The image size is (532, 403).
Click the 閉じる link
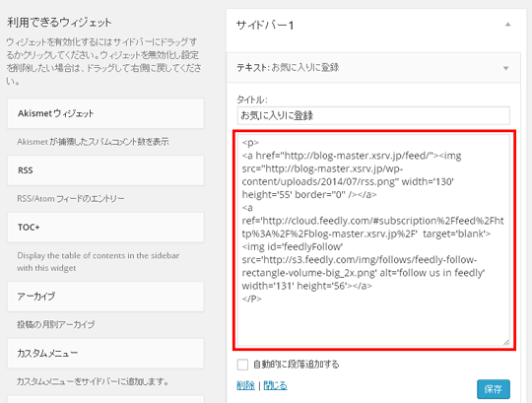(275, 385)
